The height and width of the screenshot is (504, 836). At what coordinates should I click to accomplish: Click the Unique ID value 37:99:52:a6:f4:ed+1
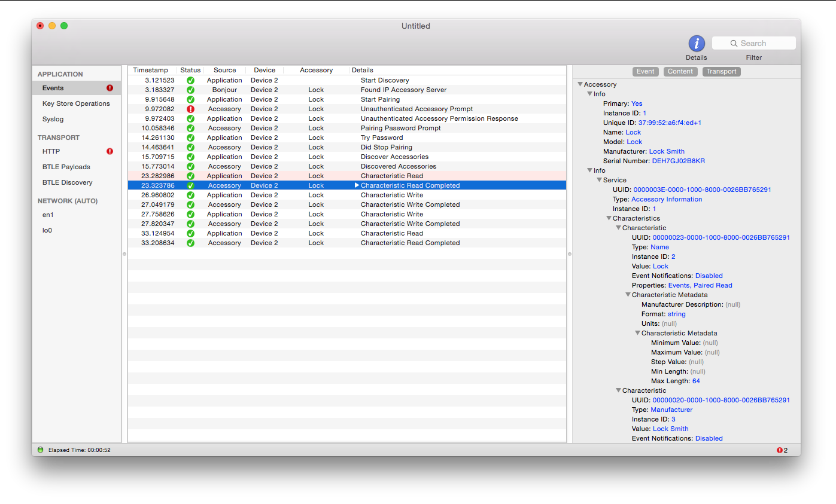click(670, 123)
